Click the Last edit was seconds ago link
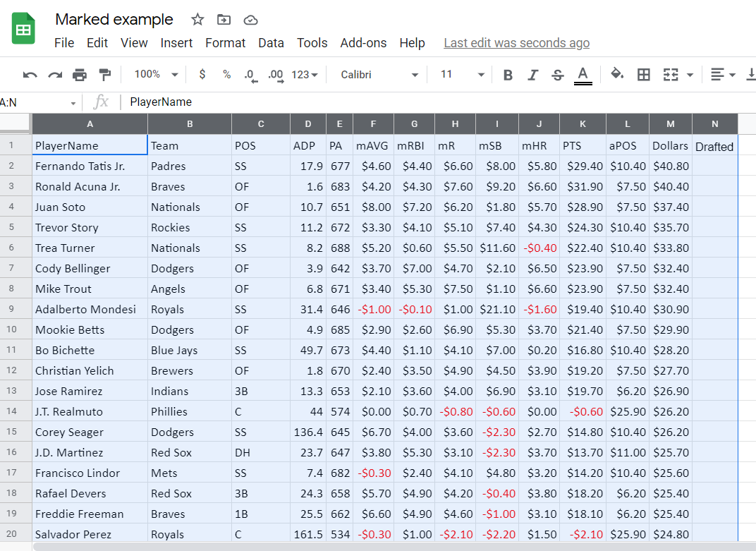Viewport: 756px width, 551px height. click(516, 43)
